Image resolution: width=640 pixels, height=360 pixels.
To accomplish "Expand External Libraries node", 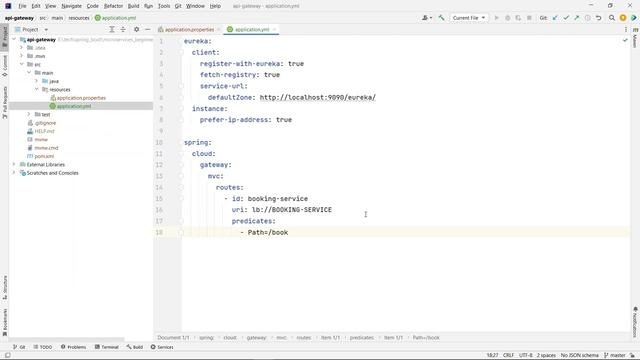I will pyautogui.click(x=14, y=164).
